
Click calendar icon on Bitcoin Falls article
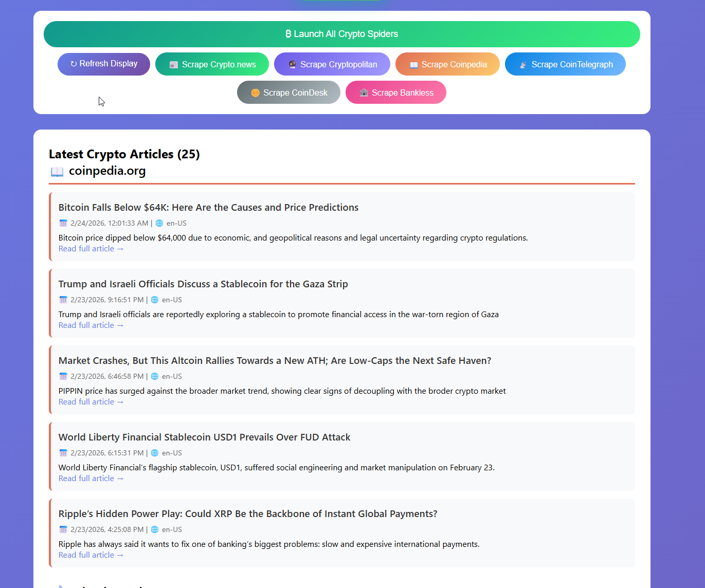click(63, 223)
